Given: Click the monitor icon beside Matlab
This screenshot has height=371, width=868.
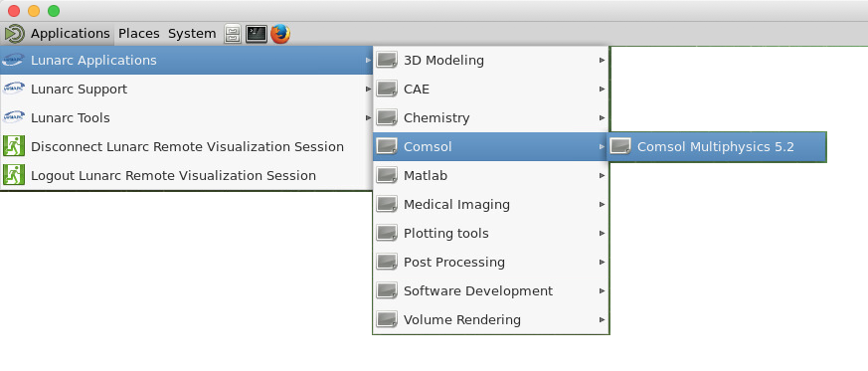Looking at the screenshot, I should [387, 175].
